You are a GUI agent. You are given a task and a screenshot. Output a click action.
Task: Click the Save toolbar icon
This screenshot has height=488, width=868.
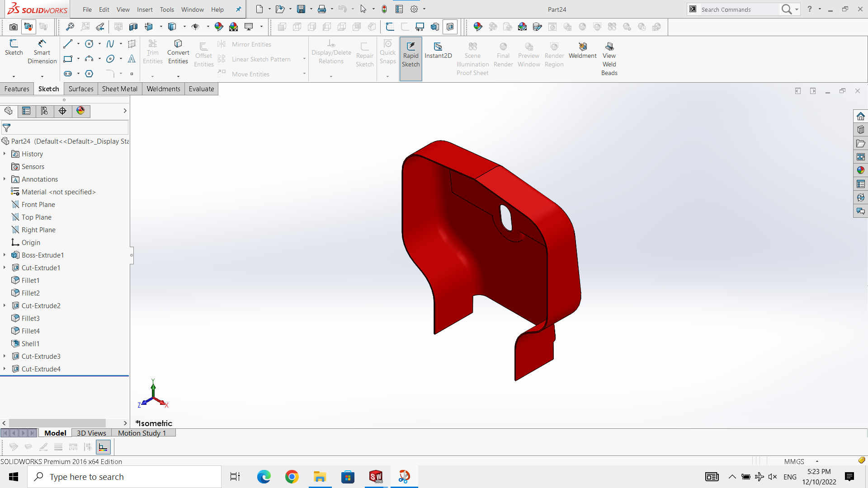tap(301, 9)
